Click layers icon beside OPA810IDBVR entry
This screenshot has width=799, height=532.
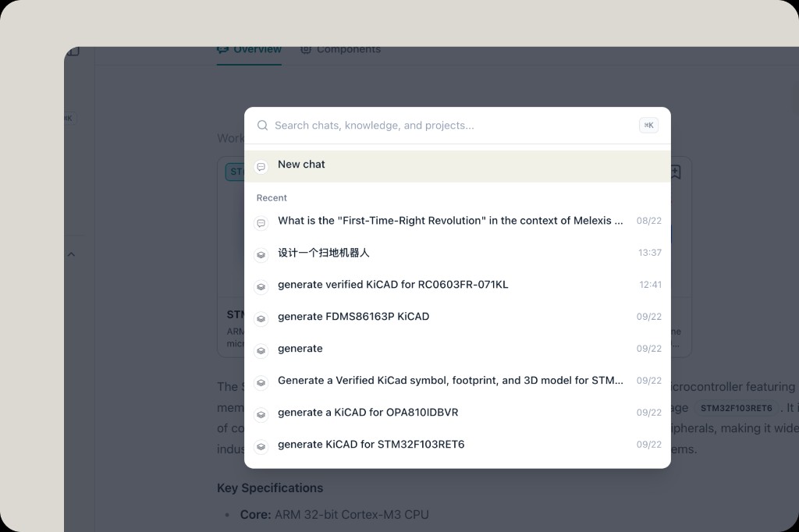(261, 415)
